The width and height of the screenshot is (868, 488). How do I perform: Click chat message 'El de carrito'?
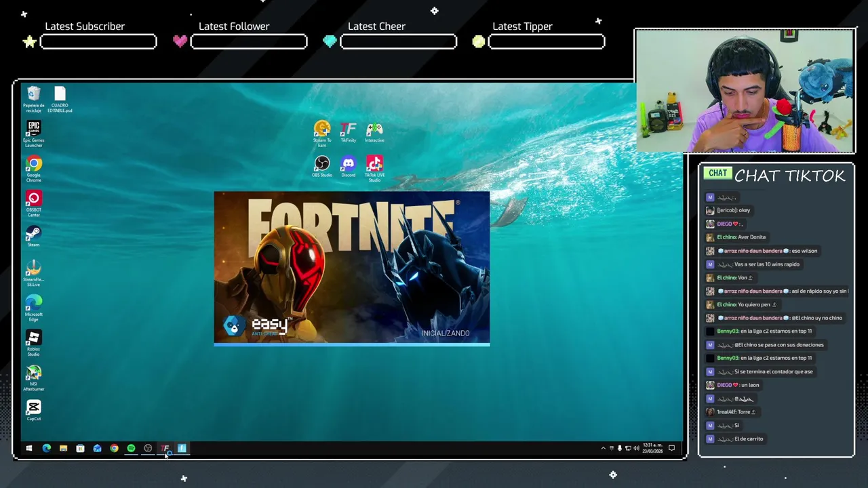tap(749, 439)
